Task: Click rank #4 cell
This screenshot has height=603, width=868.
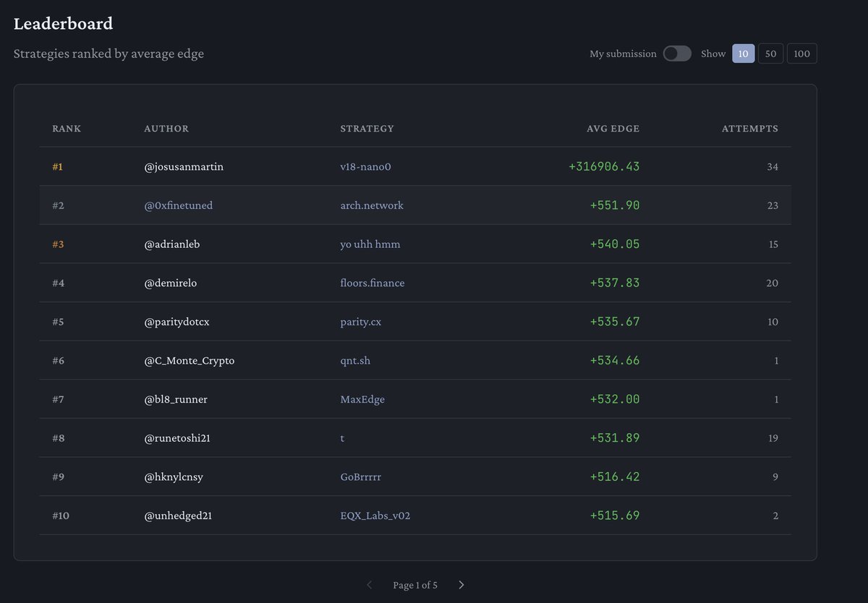Action: 59,283
